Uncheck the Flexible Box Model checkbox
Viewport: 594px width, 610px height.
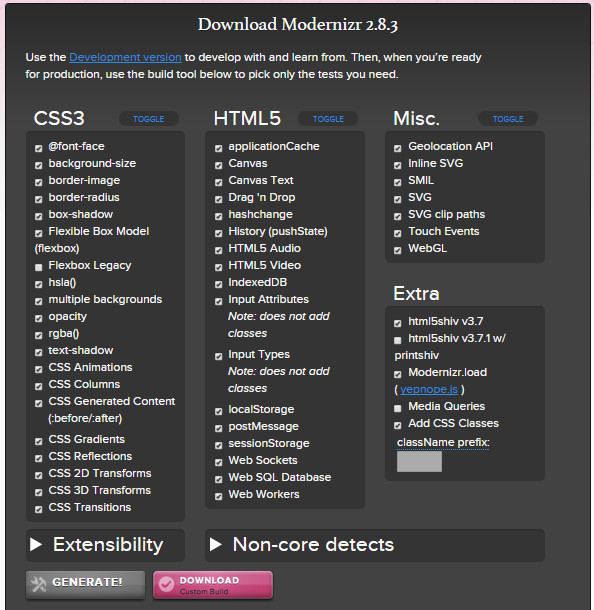pos(39,233)
